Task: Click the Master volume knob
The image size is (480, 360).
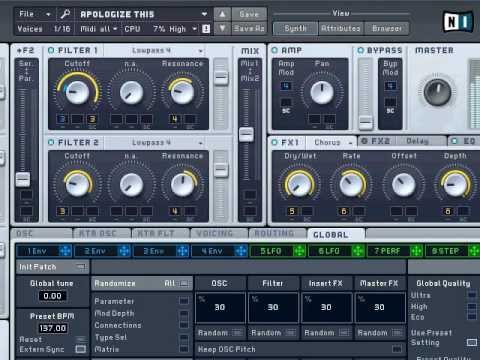Action: pos(437,92)
